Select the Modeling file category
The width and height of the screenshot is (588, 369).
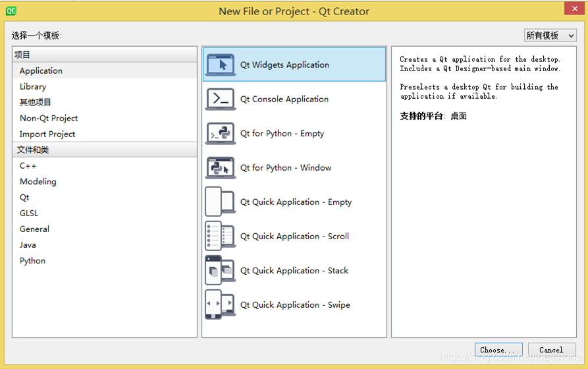point(105,181)
